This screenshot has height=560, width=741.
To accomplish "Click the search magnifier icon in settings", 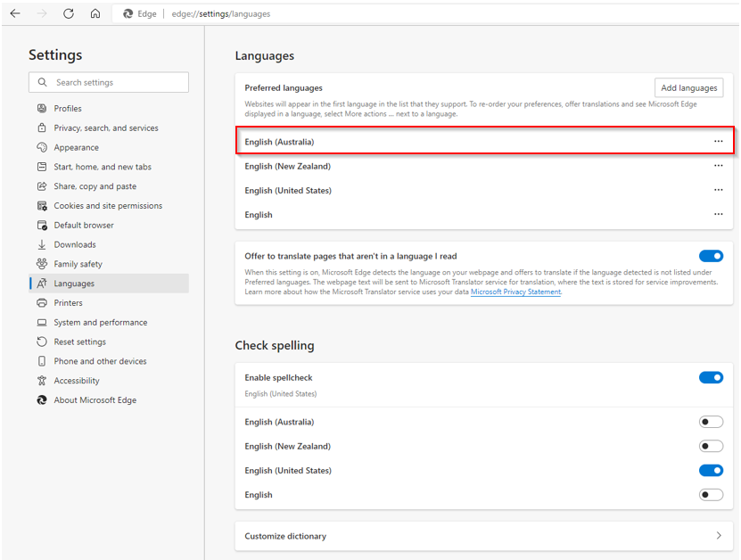I will pyautogui.click(x=43, y=82).
